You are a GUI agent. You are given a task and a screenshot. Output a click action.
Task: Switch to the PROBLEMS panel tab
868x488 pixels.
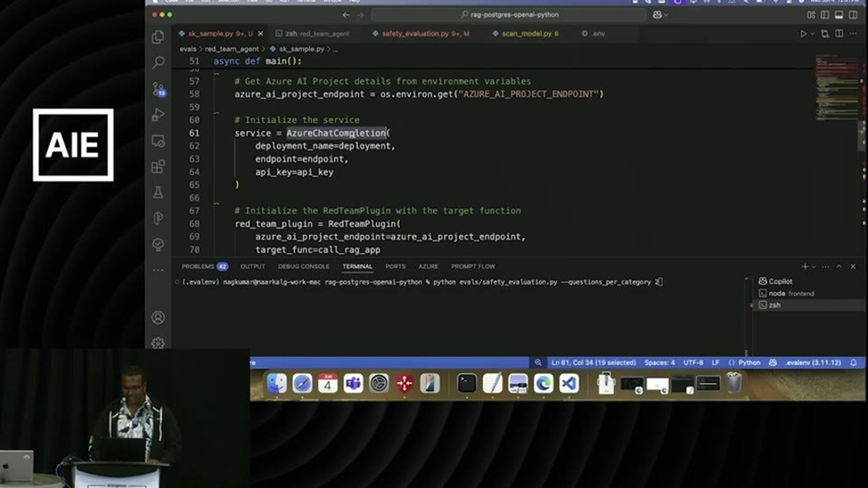(204, 266)
